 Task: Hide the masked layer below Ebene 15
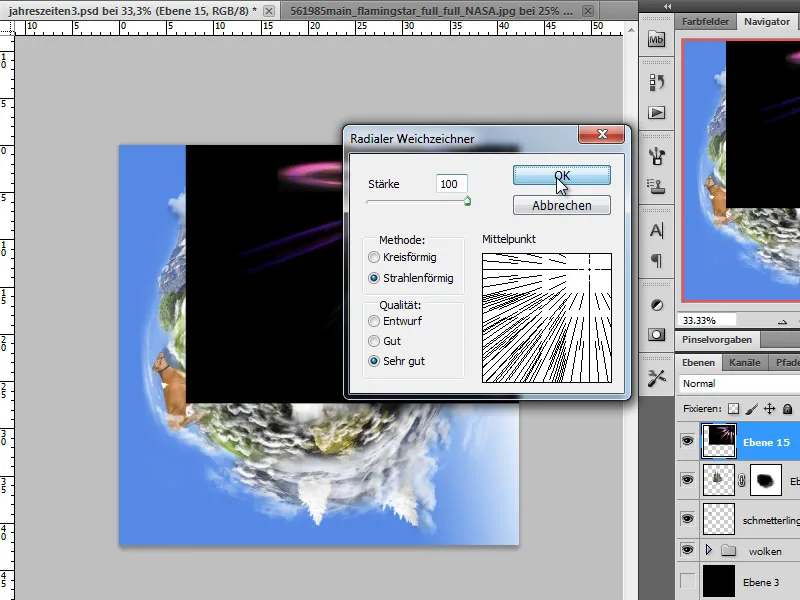(x=687, y=480)
